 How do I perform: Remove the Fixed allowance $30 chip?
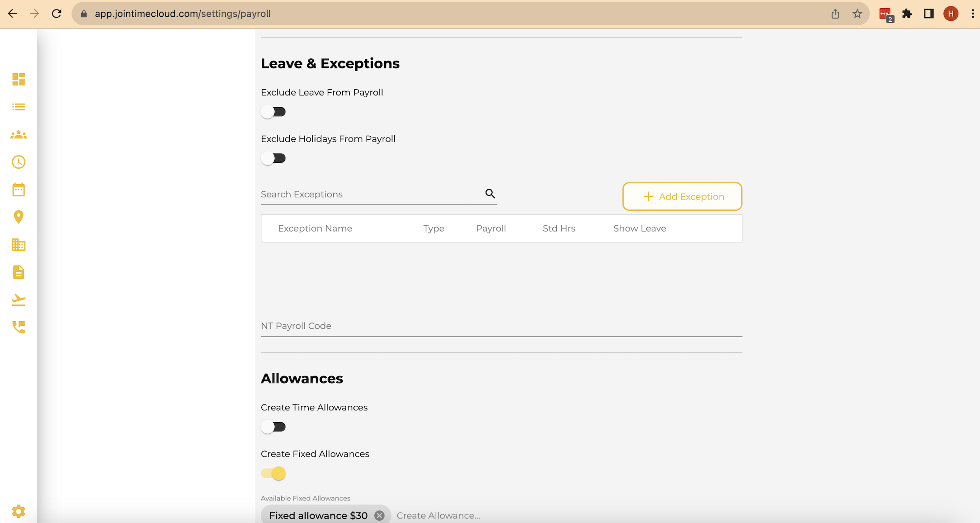(x=379, y=515)
